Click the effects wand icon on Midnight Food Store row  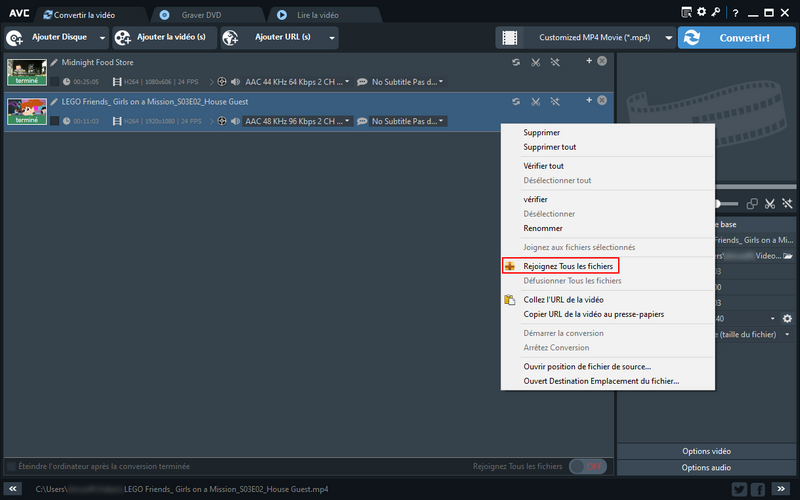coord(555,62)
